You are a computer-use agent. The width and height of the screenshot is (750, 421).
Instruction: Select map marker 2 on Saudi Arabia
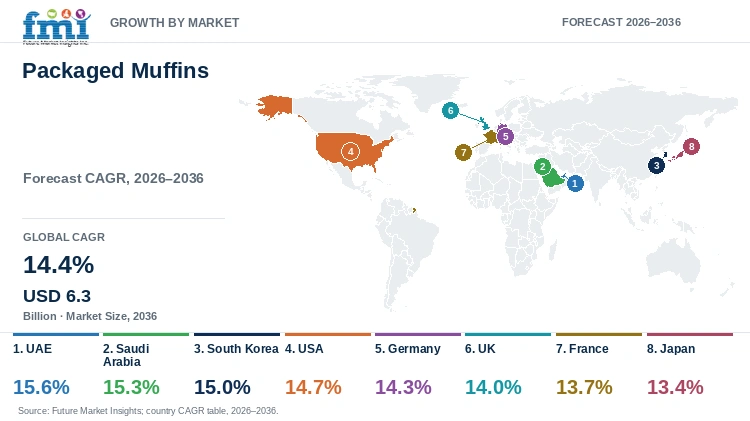pyautogui.click(x=542, y=167)
